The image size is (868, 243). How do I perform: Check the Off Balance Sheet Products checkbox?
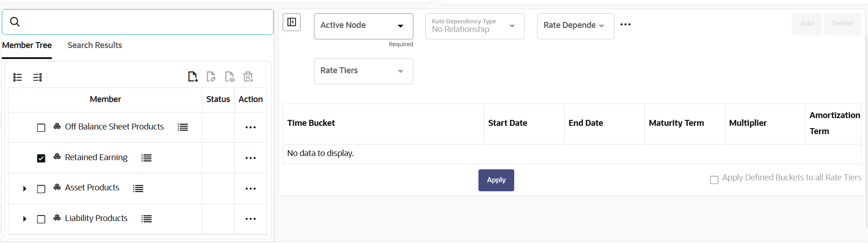[41, 128]
